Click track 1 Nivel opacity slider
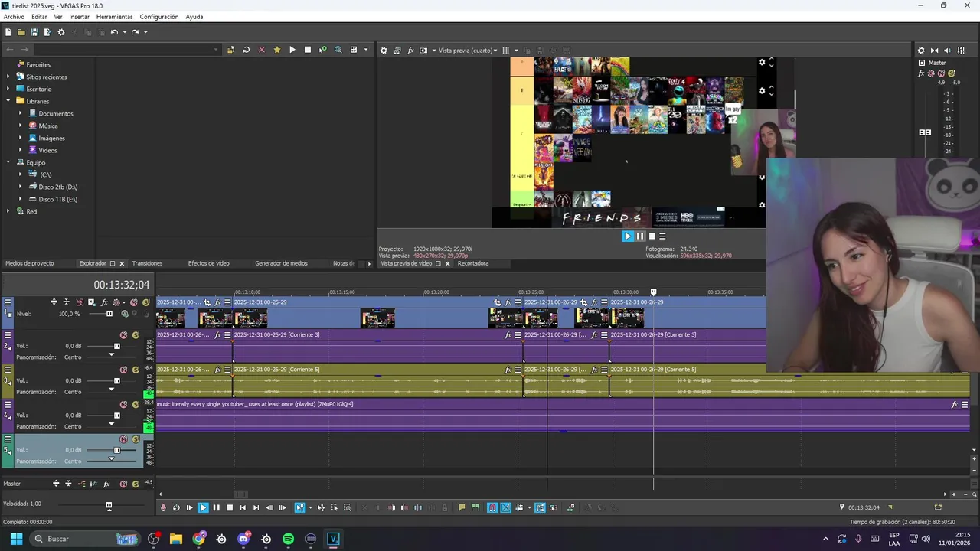Screen dimensions: 980x551 (x=109, y=314)
